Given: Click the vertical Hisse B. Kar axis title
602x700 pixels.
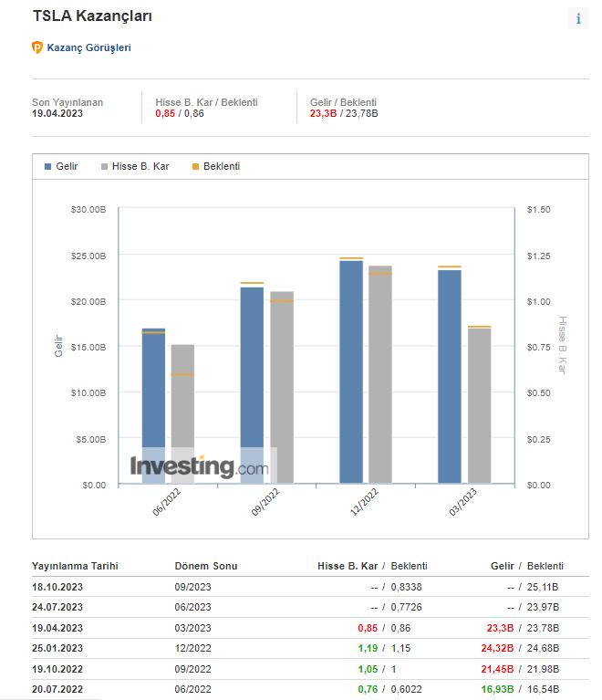Looking at the screenshot, I should pos(562,345).
